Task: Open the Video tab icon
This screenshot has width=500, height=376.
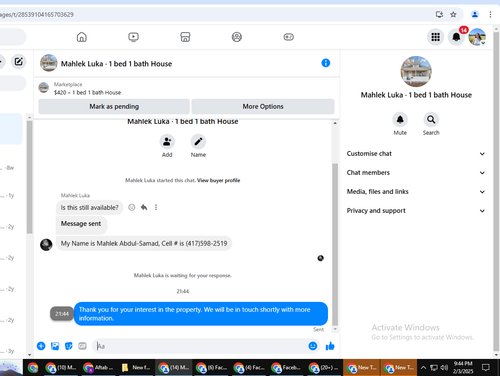Action: point(133,37)
